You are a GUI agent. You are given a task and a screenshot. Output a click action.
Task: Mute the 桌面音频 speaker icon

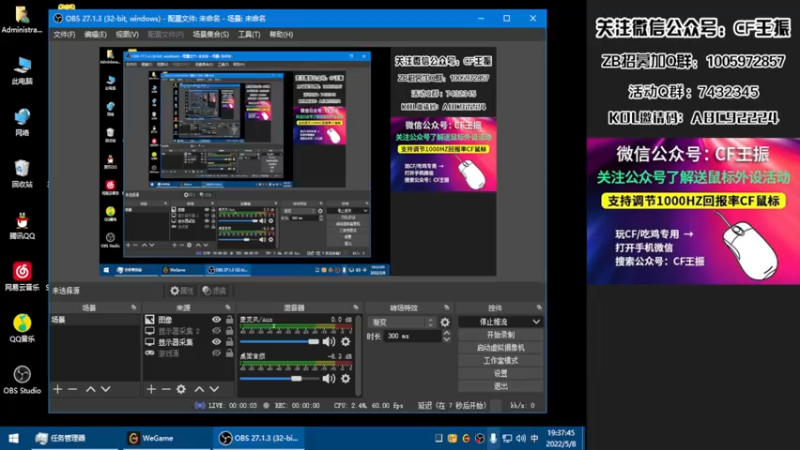[x=329, y=378]
